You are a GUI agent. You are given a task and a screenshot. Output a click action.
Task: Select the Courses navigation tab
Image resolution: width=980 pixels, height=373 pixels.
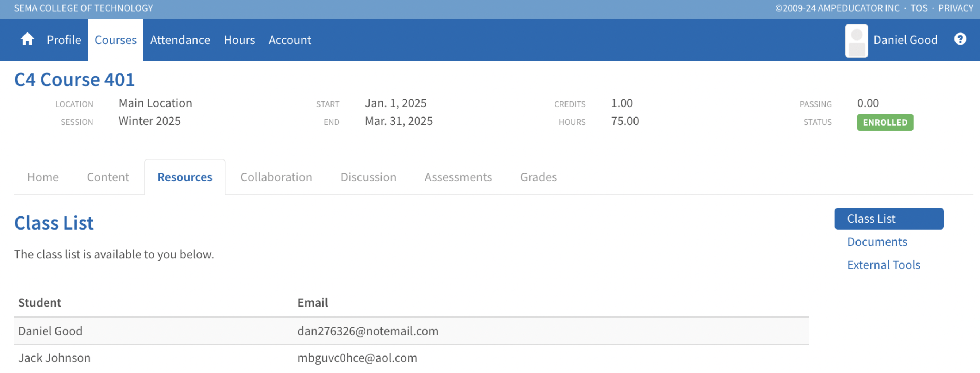115,40
